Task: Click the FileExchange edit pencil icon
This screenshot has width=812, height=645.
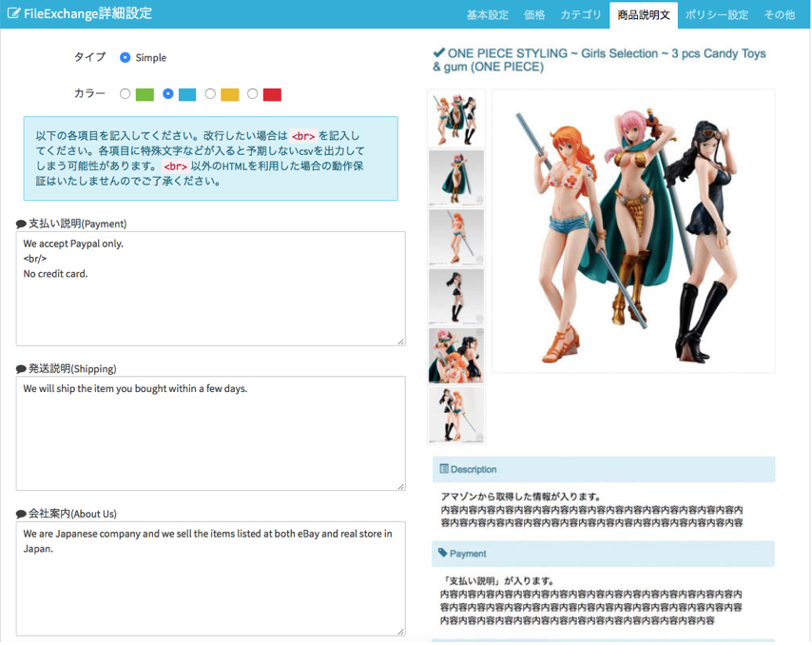Action: point(14,14)
